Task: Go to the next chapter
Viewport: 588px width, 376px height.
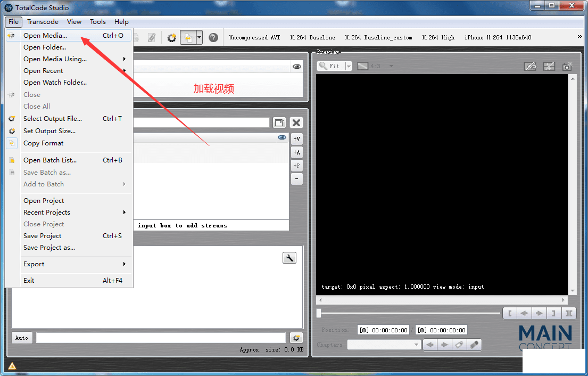Action: tap(445, 345)
